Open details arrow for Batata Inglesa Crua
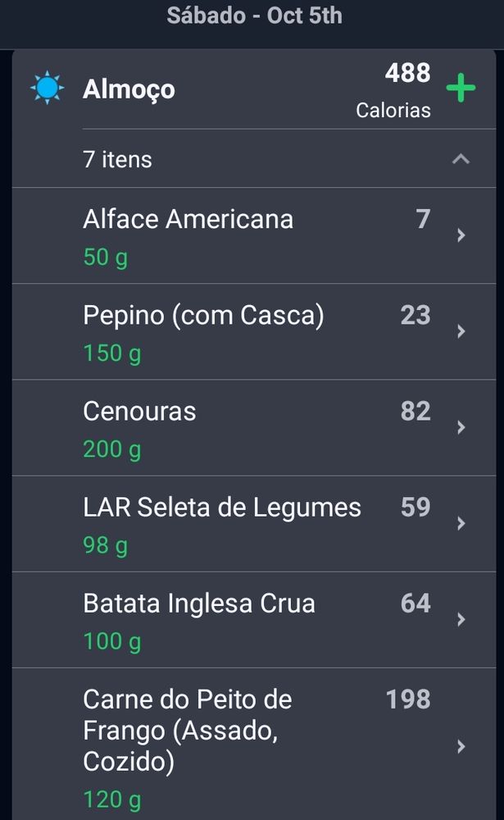This screenshot has height=820, width=504. click(461, 620)
